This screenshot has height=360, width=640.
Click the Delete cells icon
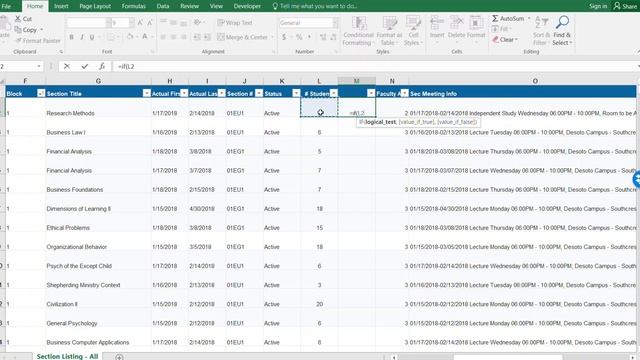tap(456, 23)
